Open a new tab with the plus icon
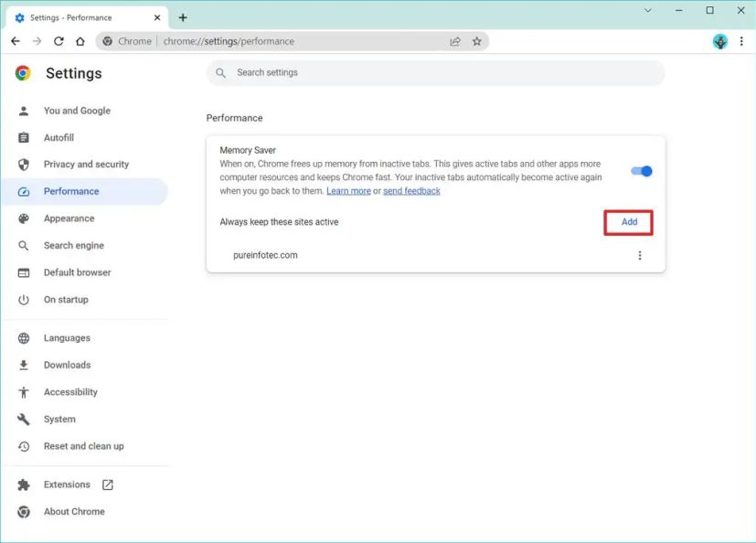756x543 pixels. click(x=183, y=17)
